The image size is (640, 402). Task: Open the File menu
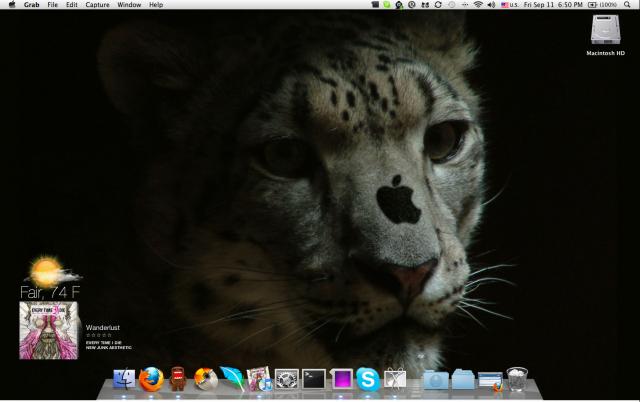[x=52, y=5]
